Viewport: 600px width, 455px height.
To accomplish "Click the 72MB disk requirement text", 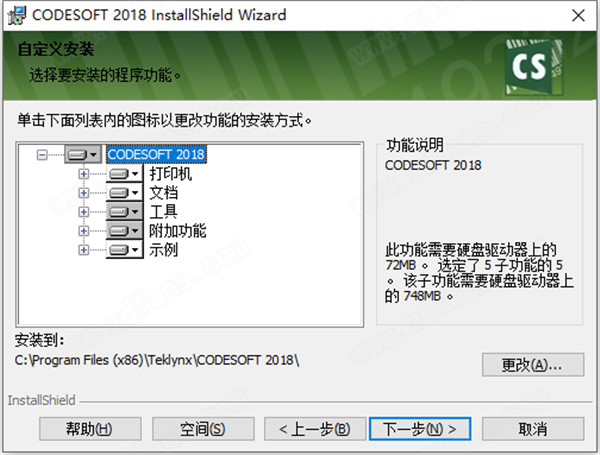I will (x=400, y=265).
